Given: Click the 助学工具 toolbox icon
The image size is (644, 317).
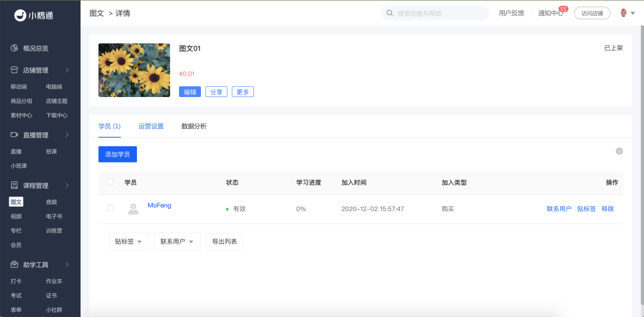Looking at the screenshot, I should tap(15, 265).
